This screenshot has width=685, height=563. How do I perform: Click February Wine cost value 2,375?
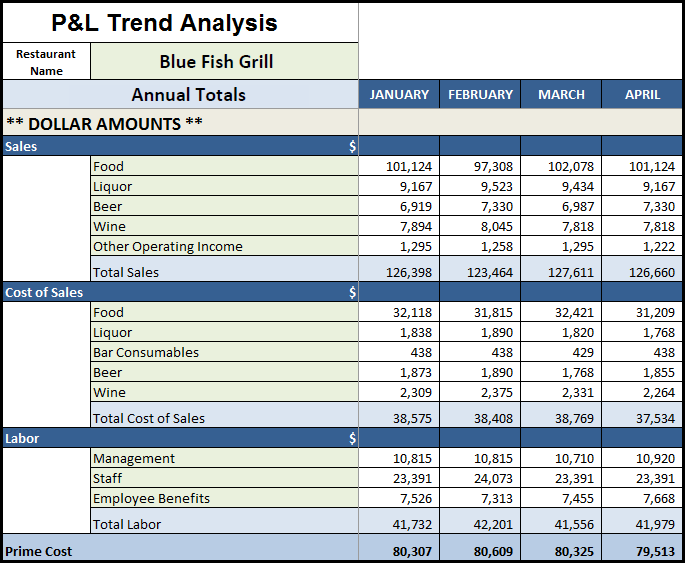pyautogui.click(x=480, y=392)
